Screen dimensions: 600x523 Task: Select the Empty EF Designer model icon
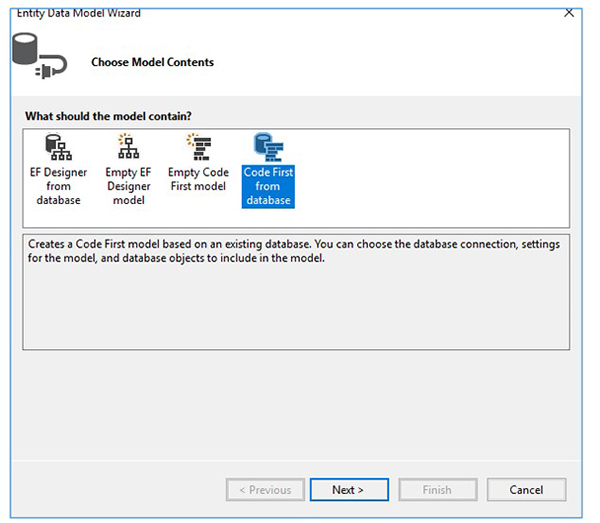128,148
